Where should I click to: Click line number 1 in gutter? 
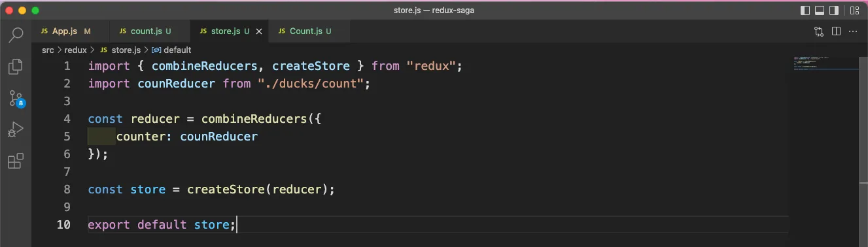[x=67, y=66]
